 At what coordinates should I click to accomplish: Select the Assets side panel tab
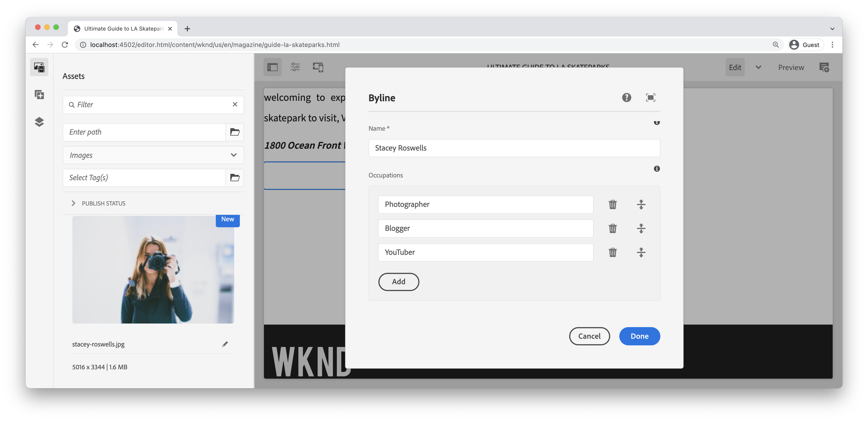[x=39, y=68]
